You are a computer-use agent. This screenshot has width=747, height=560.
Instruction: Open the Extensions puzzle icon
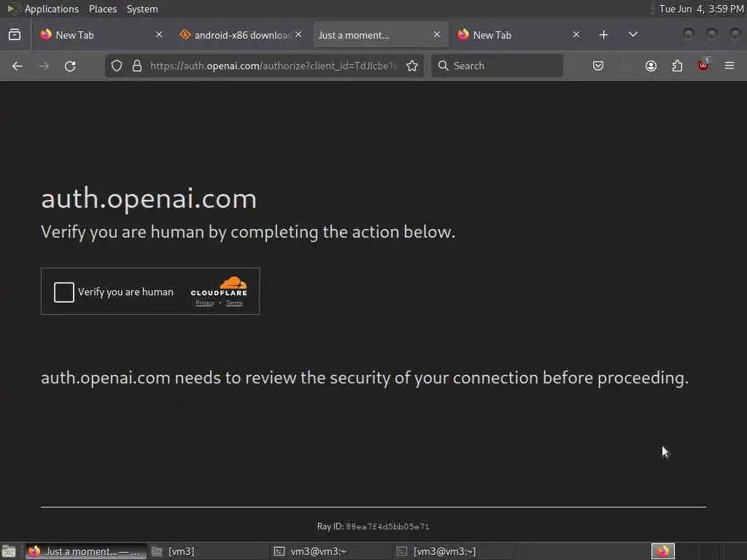tap(677, 66)
